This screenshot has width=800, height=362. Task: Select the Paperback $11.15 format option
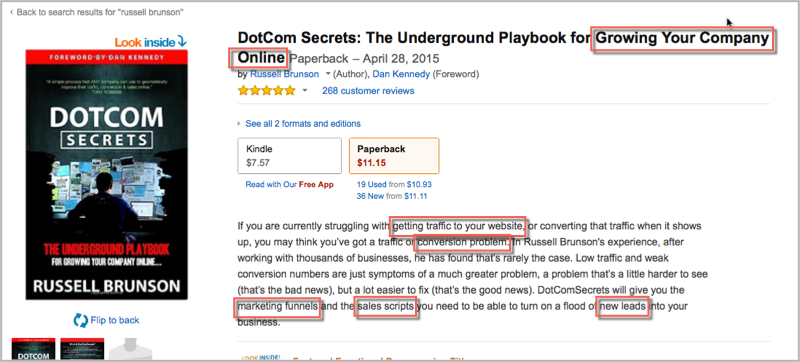tap(394, 156)
